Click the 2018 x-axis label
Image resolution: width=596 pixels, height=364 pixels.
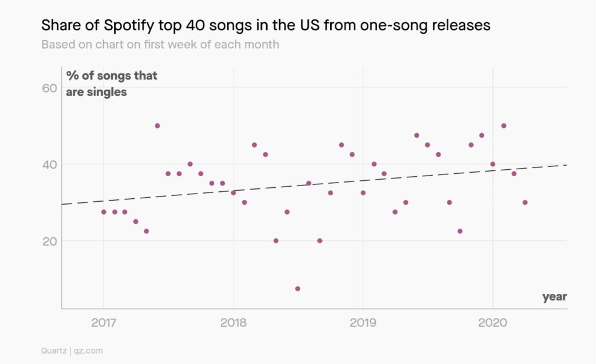tap(233, 322)
